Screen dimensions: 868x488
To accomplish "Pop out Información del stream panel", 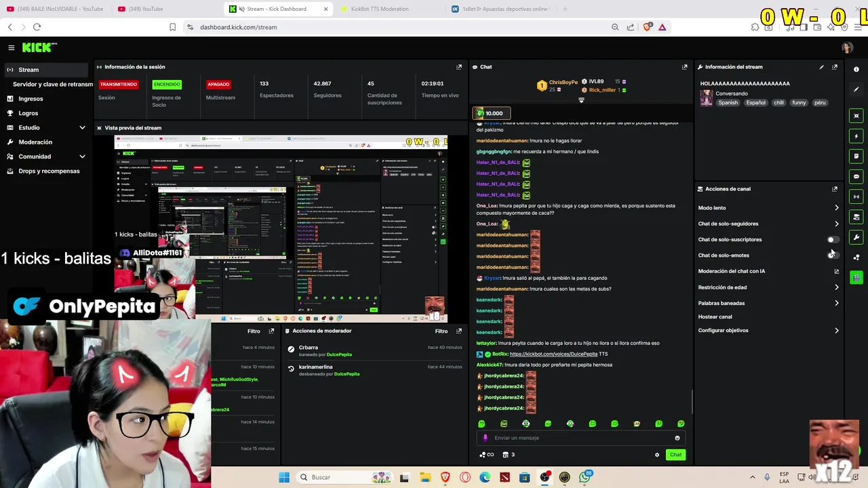I will click(835, 67).
